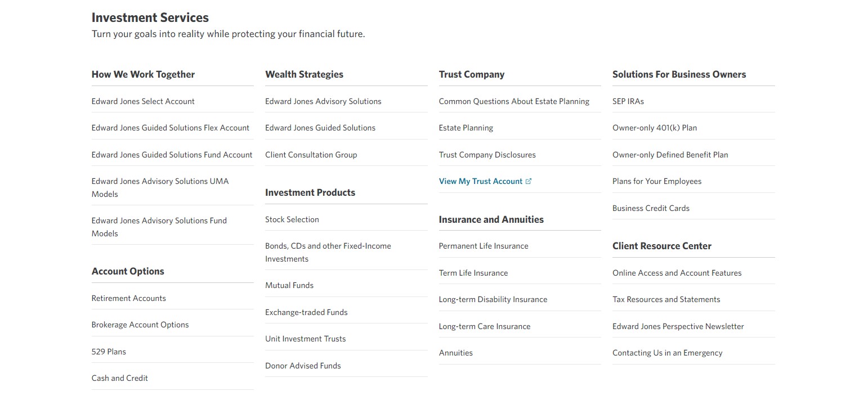Select Client Consultation Group

[x=311, y=154]
